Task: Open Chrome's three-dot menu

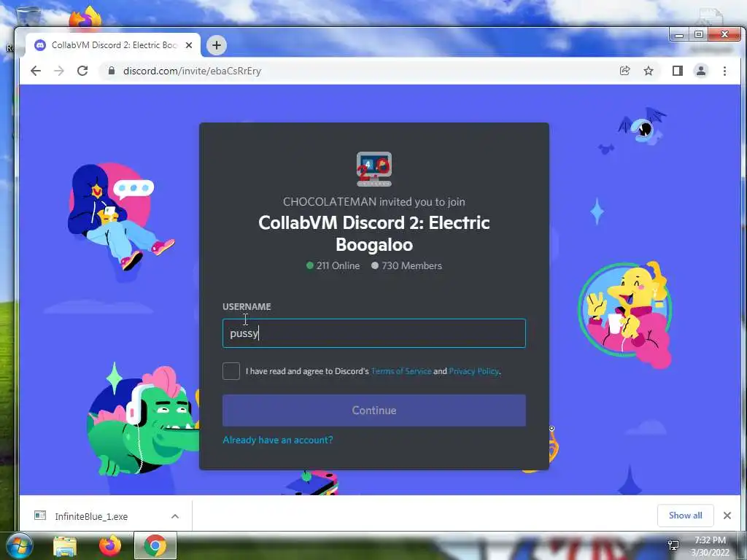Action: click(724, 71)
